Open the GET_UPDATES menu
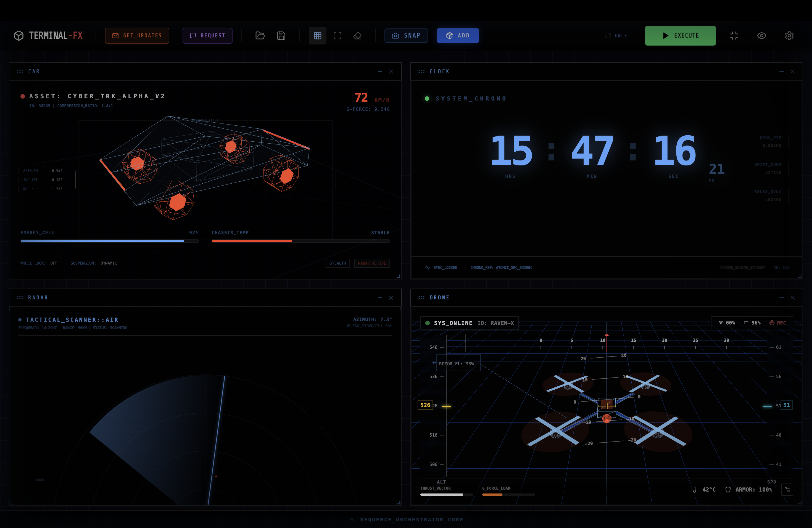 point(137,35)
